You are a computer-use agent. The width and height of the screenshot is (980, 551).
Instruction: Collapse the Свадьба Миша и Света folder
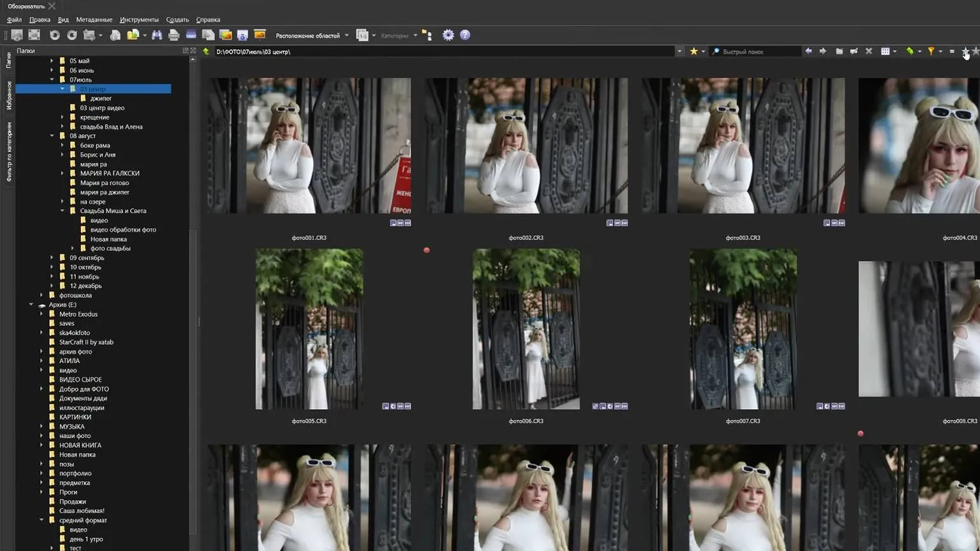[x=62, y=211]
